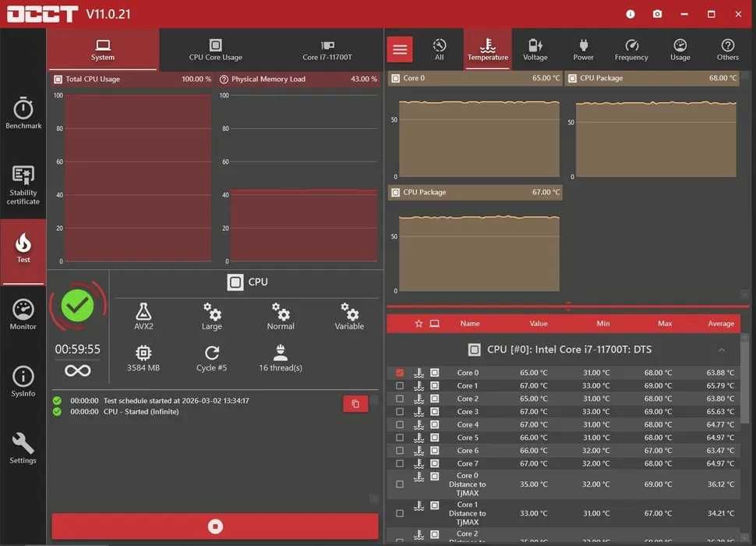Click the graph icon in Core 1 row
The width and height of the screenshot is (756, 546).
pos(434,386)
